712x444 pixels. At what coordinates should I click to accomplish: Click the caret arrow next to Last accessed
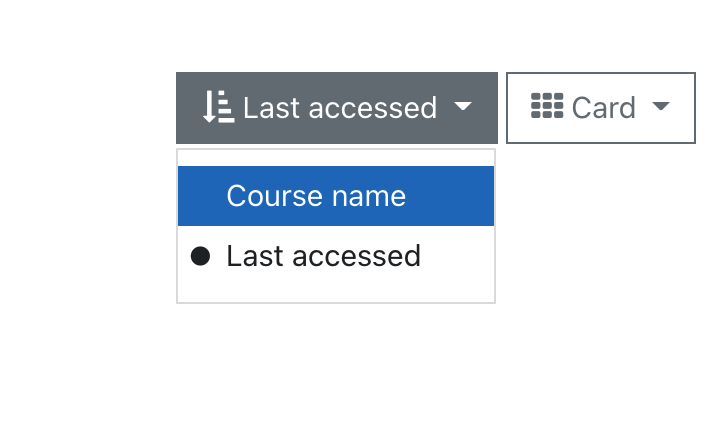pyautogui.click(x=463, y=106)
